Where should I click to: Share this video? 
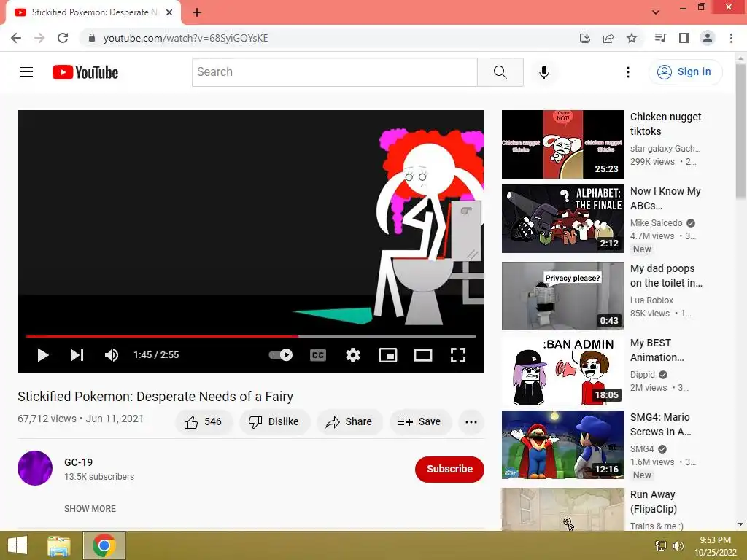(349, 422)
